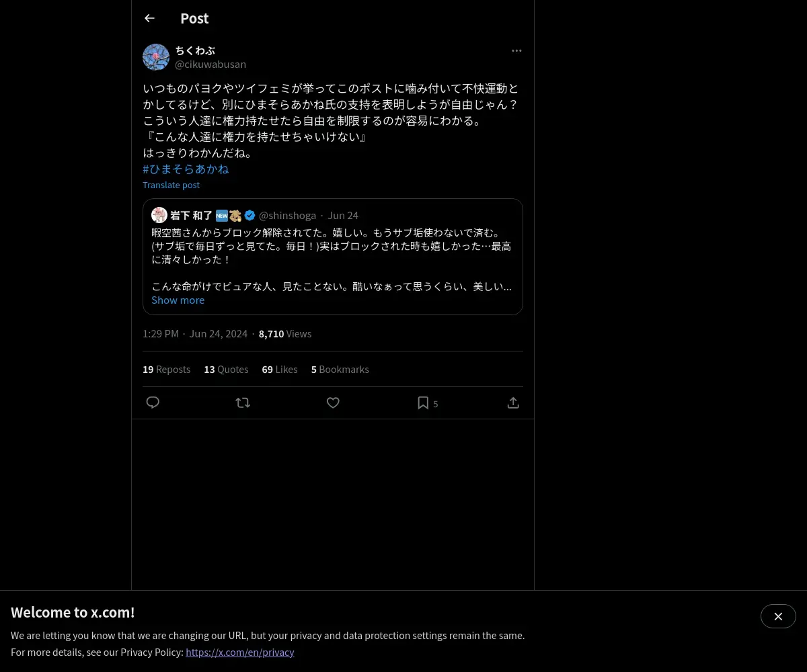View the 69 Likes list
Screen dimensions: 807x672
tap(280, 370)
